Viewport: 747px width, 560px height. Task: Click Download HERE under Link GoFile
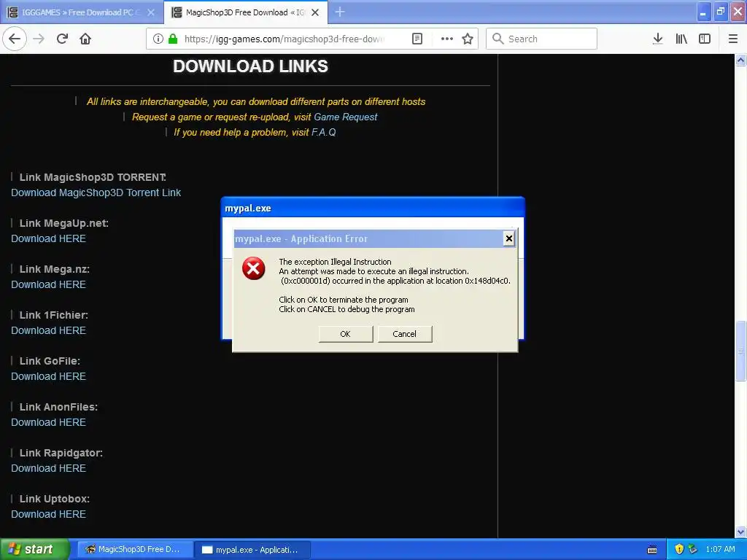pos(48,376)
